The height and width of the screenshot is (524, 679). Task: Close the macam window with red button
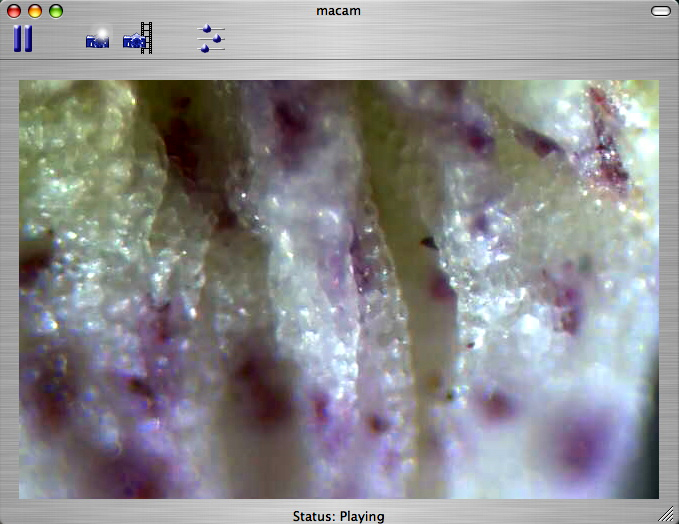point(14,11)
